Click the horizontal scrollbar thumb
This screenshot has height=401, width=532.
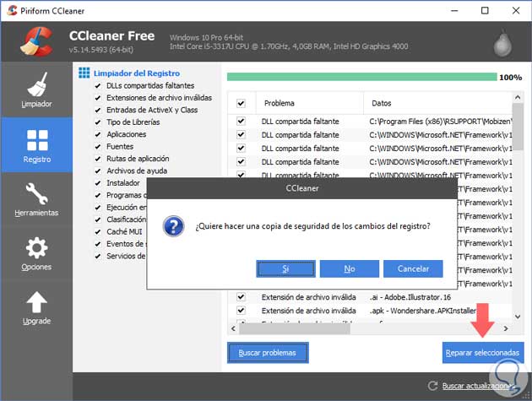click(295, 328)
